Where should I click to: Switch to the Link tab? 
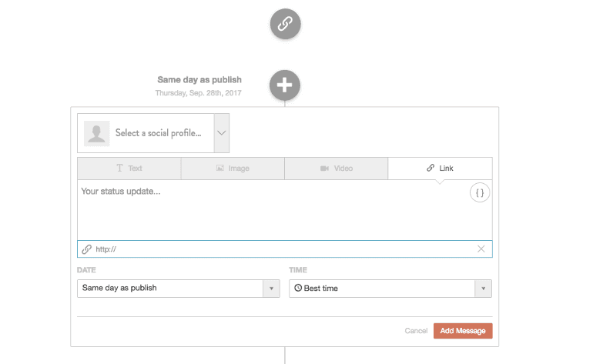click(441, 169)
